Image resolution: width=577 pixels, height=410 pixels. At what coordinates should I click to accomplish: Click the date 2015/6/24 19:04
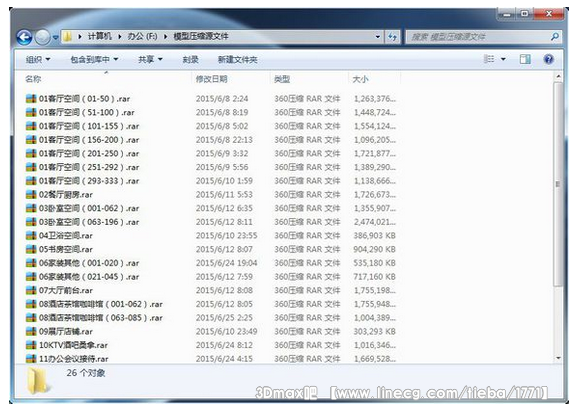click(x=226, y=263)
